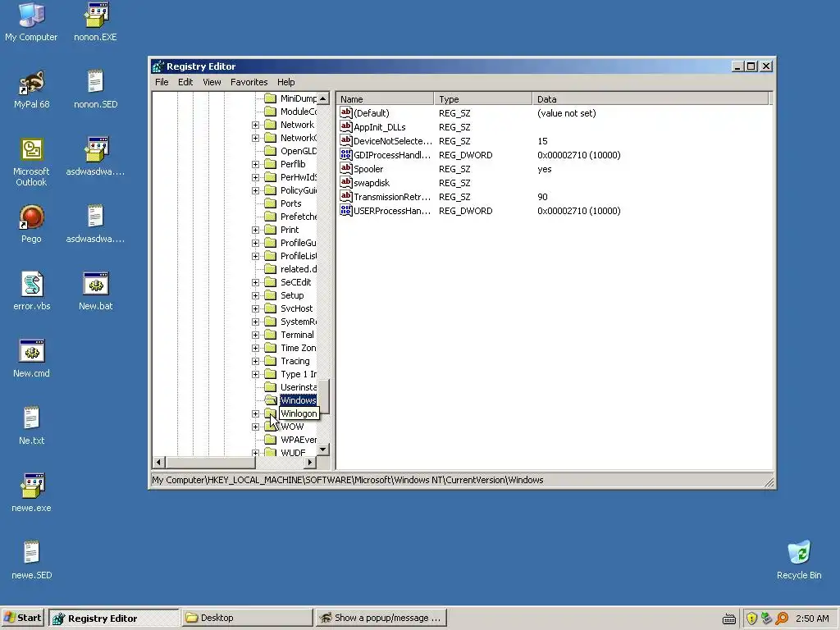
Task: Select the Userinstallable key in tree
Action: (299, 387)
